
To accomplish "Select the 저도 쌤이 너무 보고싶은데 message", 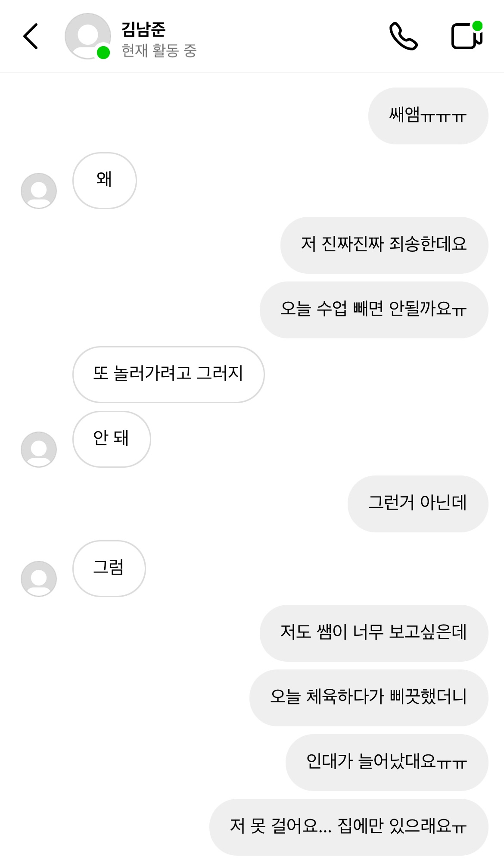I will point(373,633).
